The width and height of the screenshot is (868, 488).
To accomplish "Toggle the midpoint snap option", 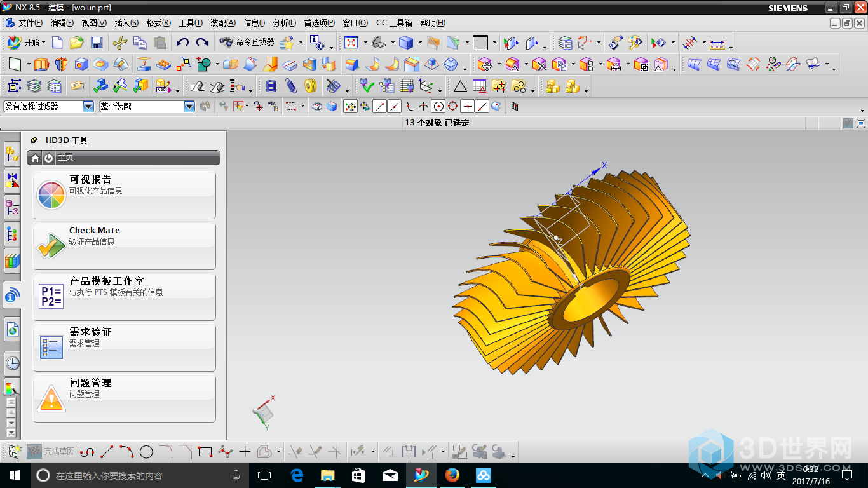I will 394,107.
